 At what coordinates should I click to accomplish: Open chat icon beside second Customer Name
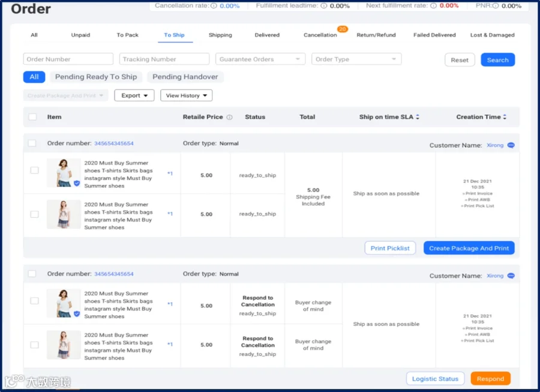511,276
